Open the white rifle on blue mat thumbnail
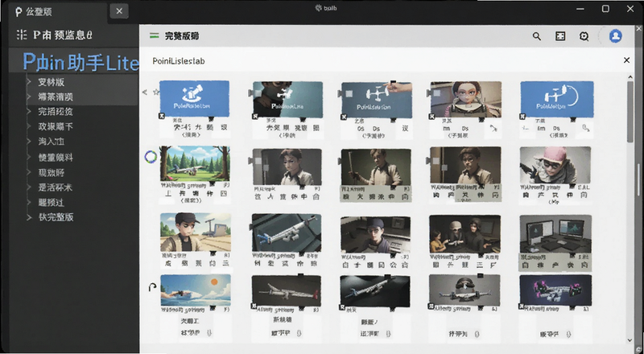644x354 pixels. click(287, 233)
